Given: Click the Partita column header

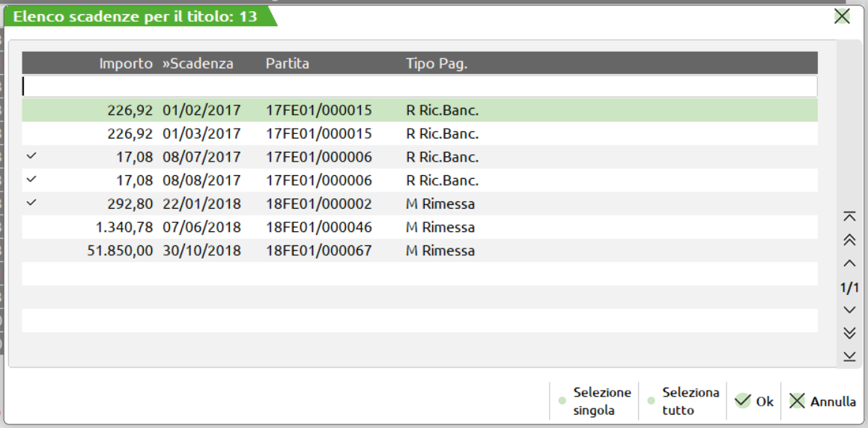Looking at the screenshot, I should pos(287,64).
